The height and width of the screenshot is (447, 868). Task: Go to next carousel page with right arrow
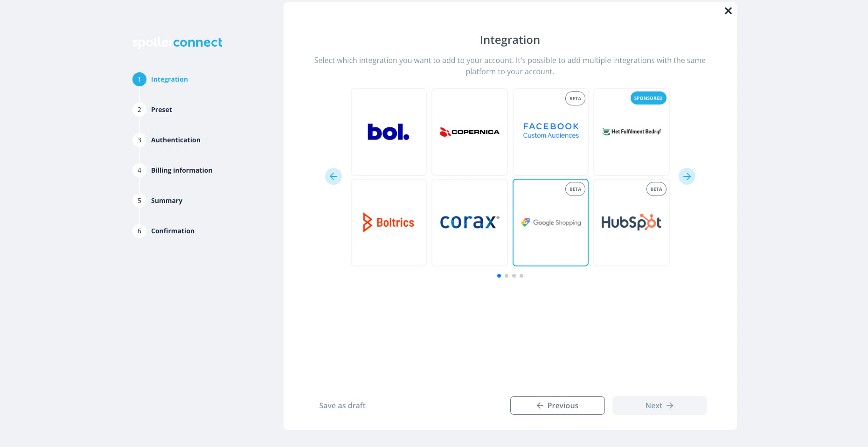(x=687, y=176)
